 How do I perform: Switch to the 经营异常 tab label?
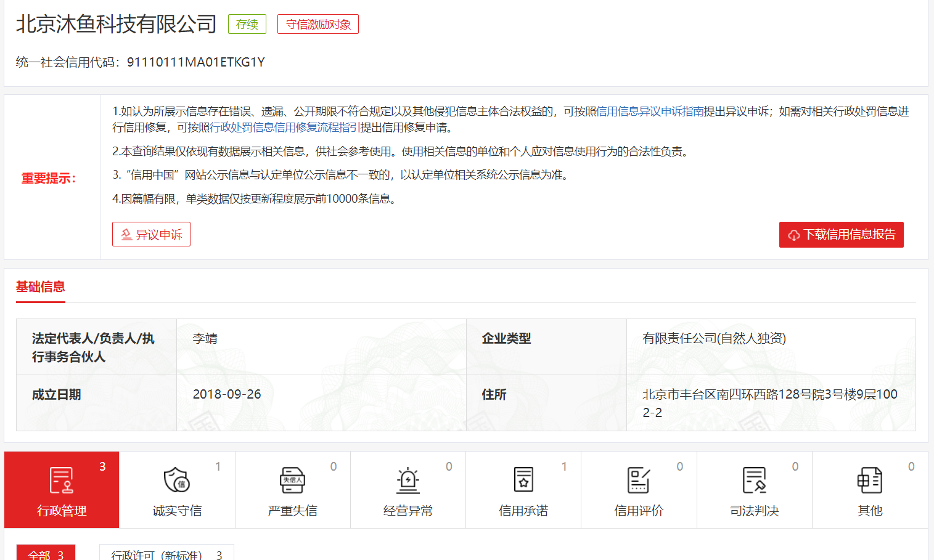[x=408, y=511]
